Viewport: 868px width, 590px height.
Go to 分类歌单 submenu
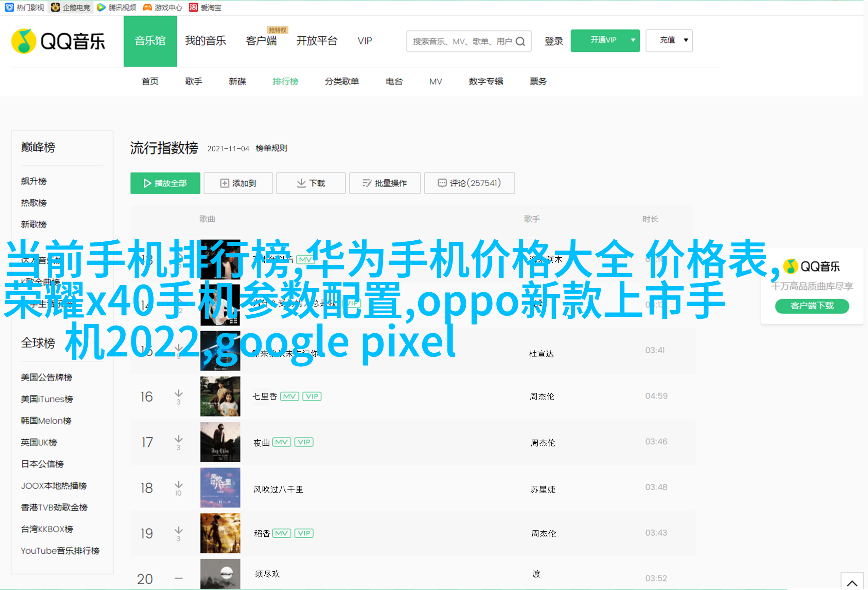342,81
